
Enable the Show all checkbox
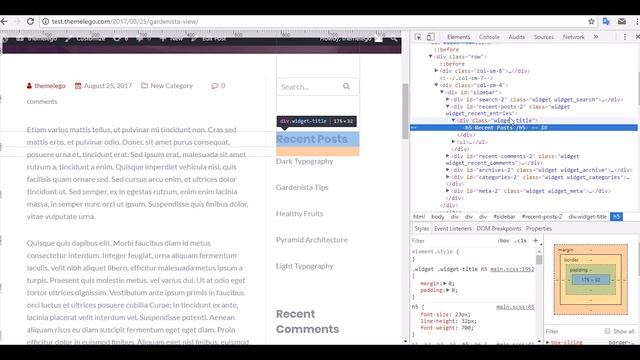click(607, 331)
